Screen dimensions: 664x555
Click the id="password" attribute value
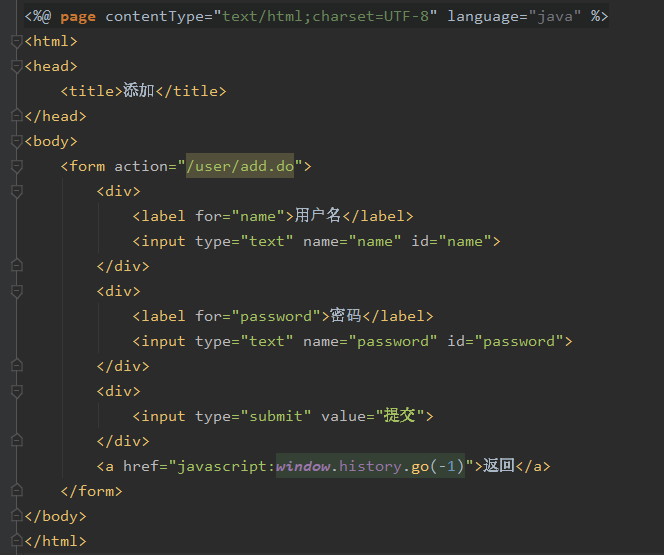[519, 341]
